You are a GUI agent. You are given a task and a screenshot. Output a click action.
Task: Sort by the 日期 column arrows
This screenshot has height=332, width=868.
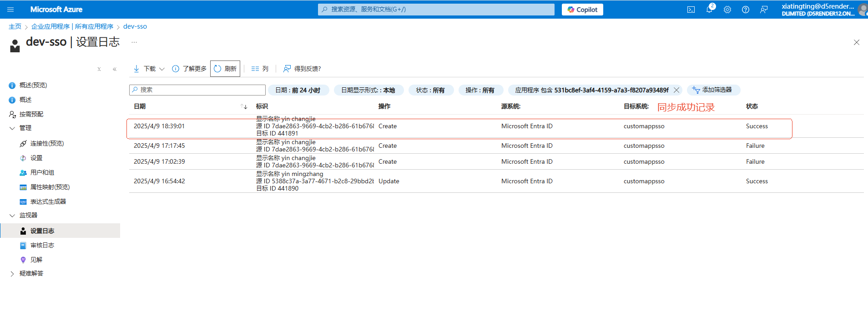click(x=244, y=106)
